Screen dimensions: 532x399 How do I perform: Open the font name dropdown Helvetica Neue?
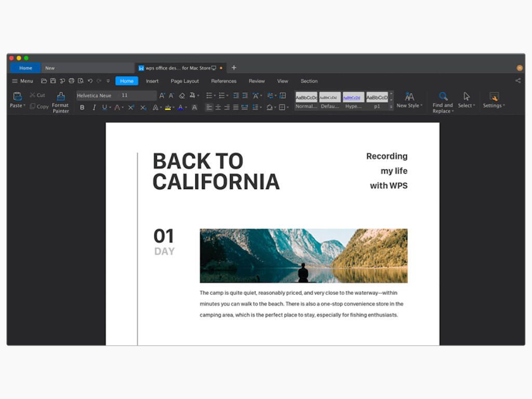(97, 96)
